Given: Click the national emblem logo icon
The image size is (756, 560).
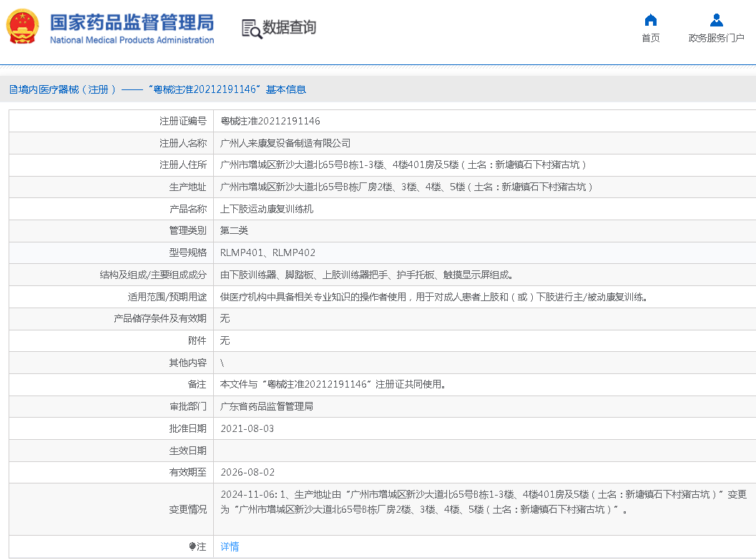Looking at the screenshot, I should (21, 27).
